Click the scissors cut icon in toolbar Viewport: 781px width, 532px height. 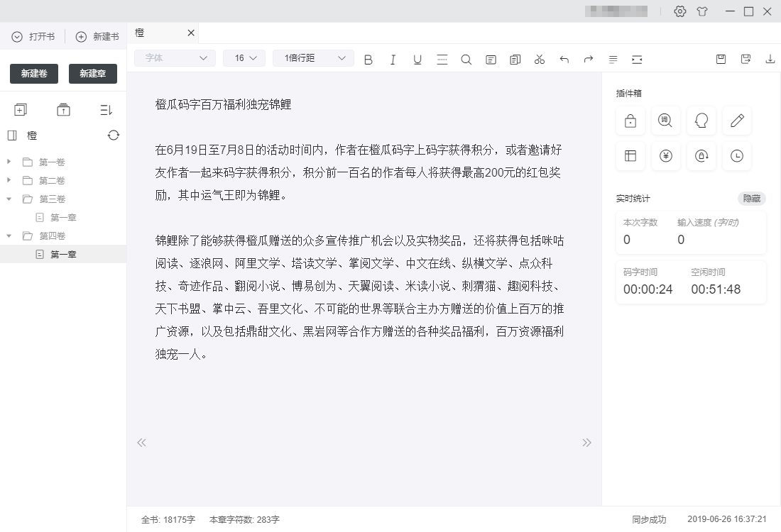[x=539, y=59]
